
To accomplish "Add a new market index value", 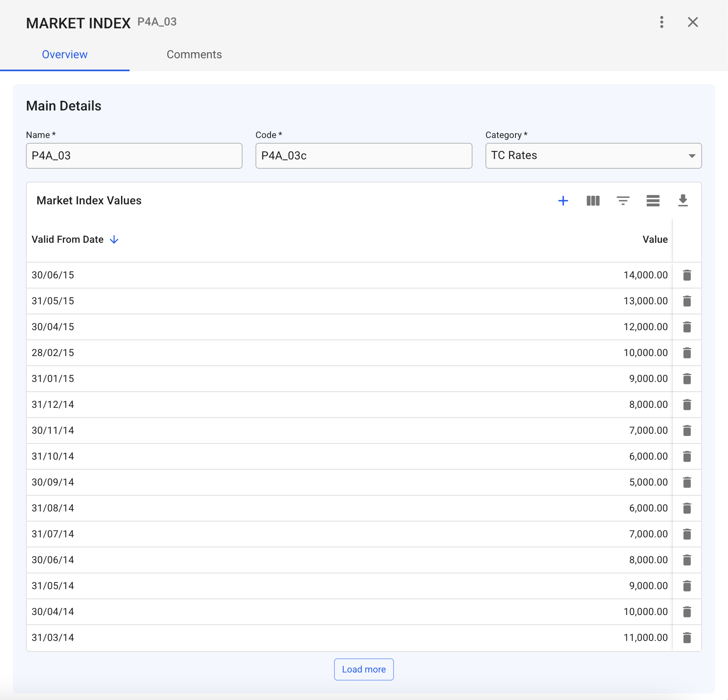I will 563,201.
